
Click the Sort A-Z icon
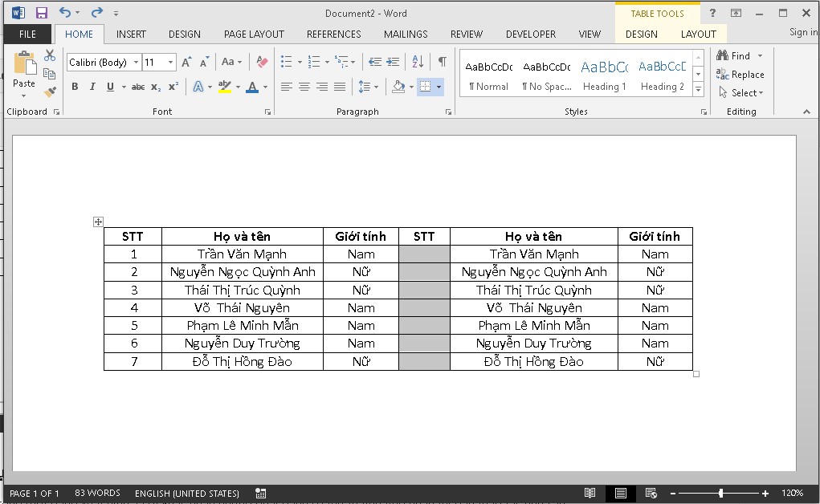418,62
